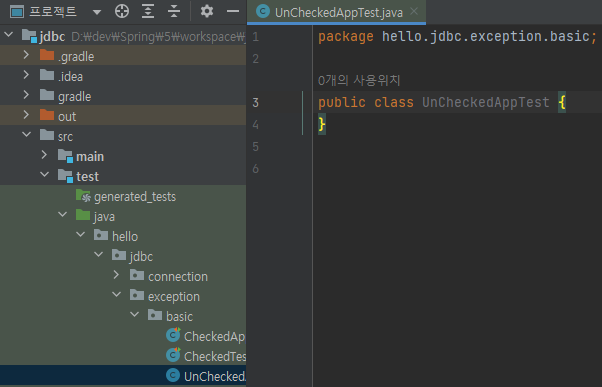Image resolution: width=602 pixels, height=387 pixels.
Task: Select the generated_tests folder icon
Action: tap(83, 196)
